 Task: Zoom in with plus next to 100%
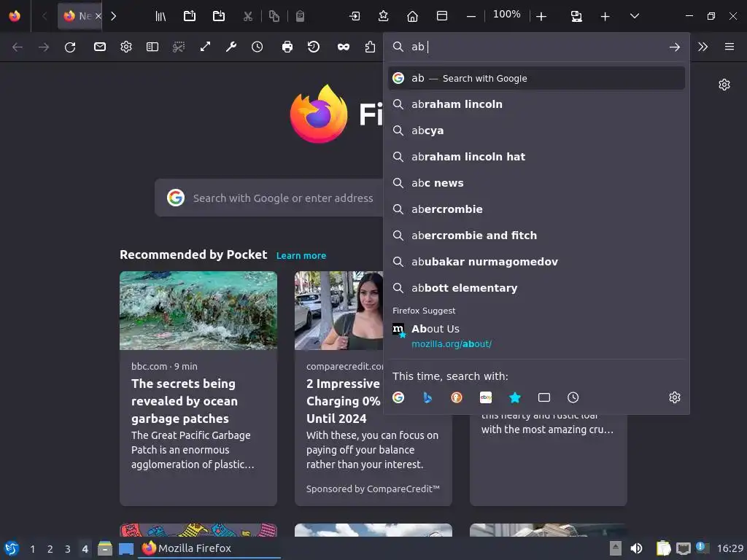[x=541, y=16]
